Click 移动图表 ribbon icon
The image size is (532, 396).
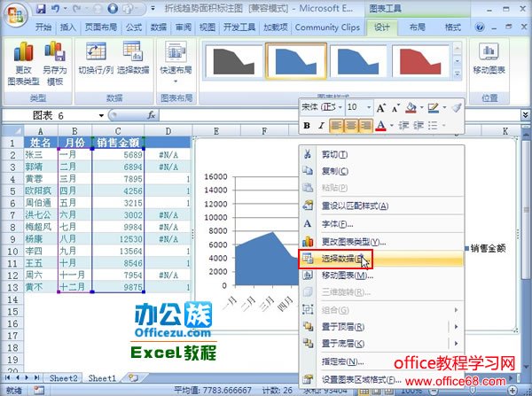click(x=489, y=58)
